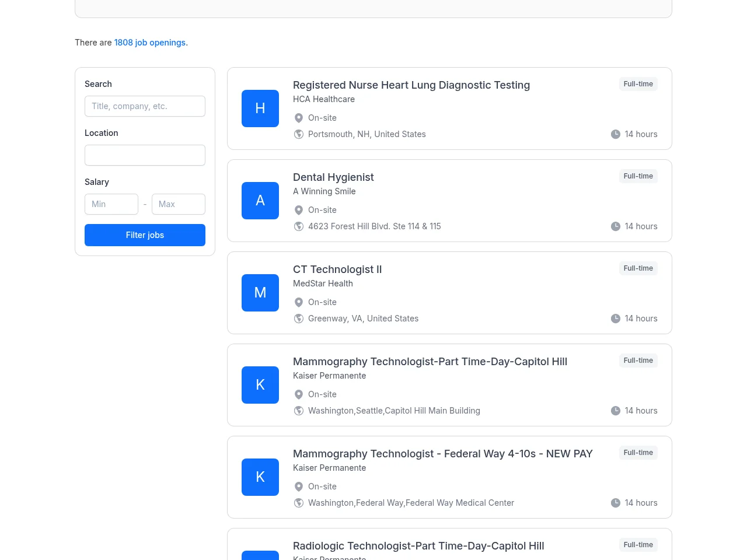Click Full-time badge on CT Technologist II listing
The width and height of the screenshot is (747, 560).
coord(638,268)
